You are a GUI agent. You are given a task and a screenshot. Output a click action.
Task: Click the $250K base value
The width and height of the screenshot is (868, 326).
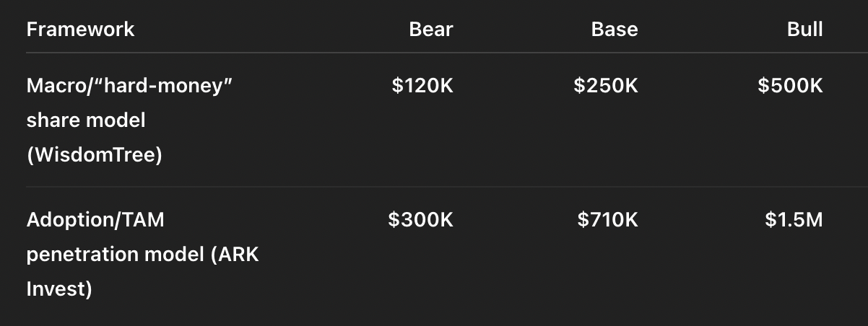[x=606, y=86]
